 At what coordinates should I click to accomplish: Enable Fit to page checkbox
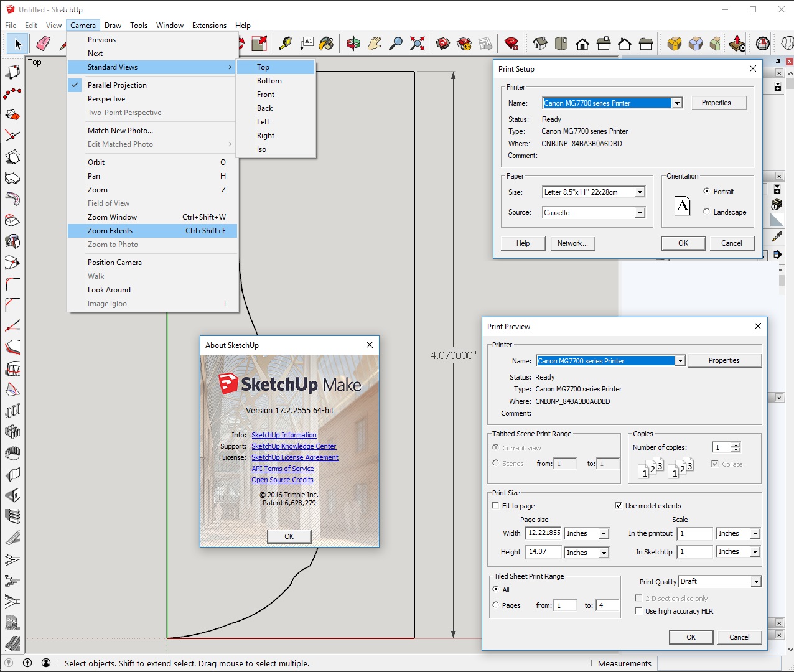[x=495, y=506]
